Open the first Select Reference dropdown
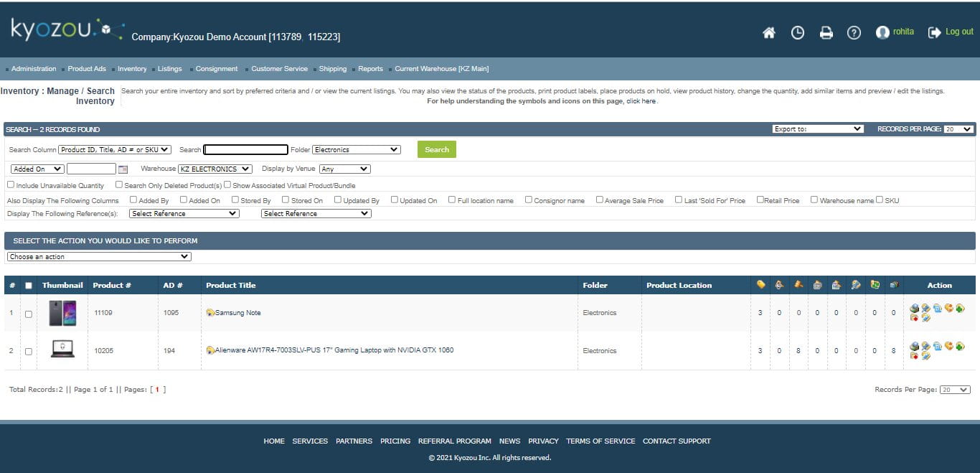This screenshot has height=473, width=980. 184,213
